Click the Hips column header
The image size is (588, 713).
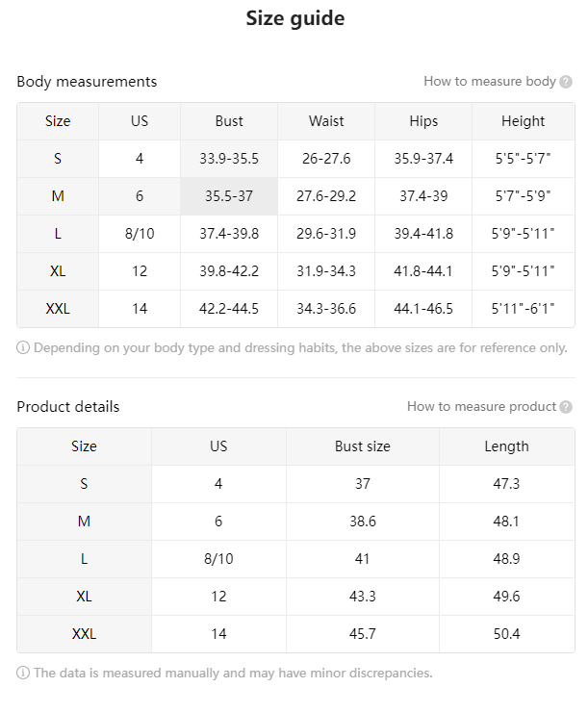[x=423, y=121]
